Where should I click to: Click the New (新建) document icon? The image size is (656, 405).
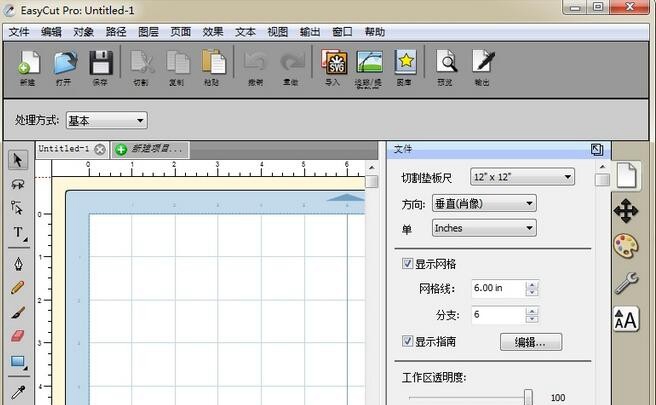pos(28,63)
